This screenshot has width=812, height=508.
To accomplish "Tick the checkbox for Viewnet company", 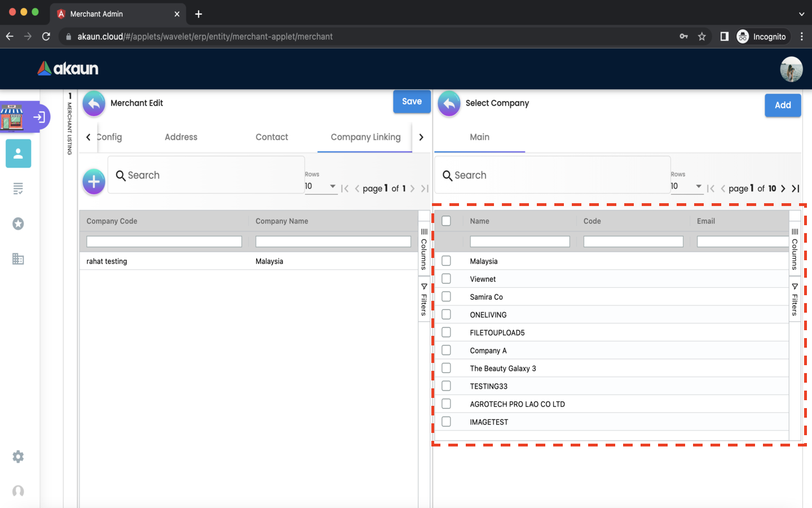I will tap(446, 279).
